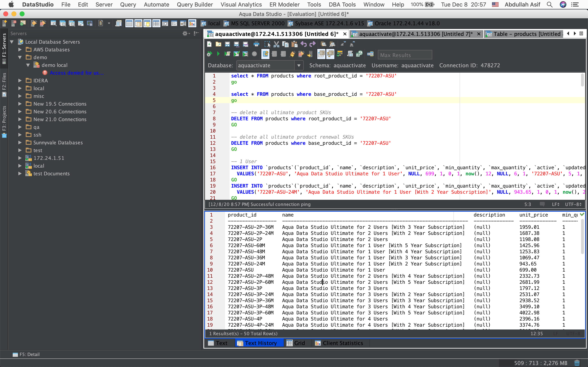Click the New script file icon
Image resolution: width=588 pixels, height=367 pixels.
point(209,44)
